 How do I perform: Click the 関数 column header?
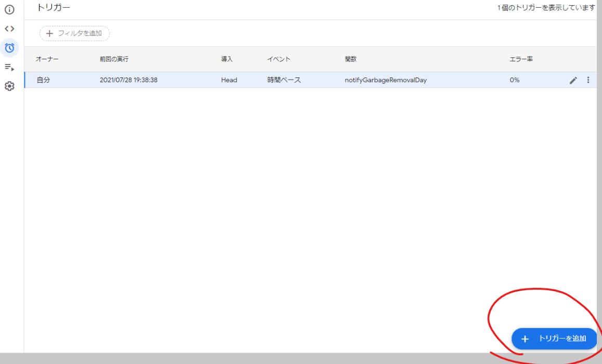click(x=351, y=59)
